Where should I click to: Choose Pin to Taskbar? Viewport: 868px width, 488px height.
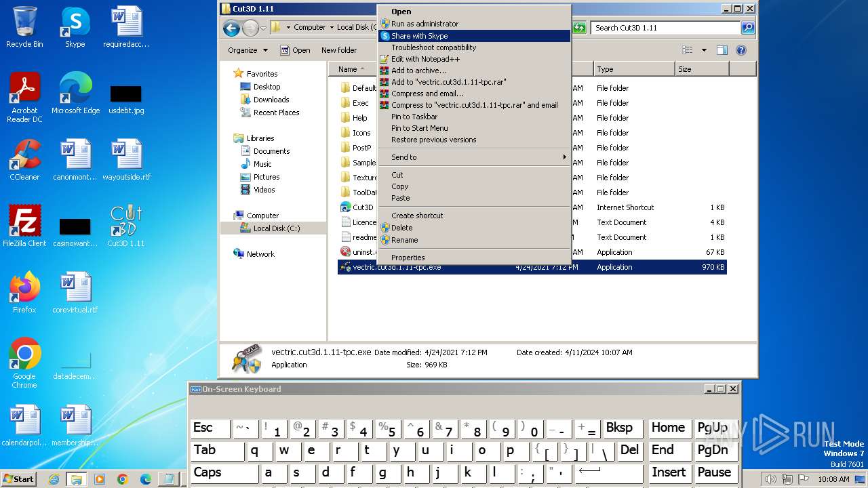coord(474,117)
